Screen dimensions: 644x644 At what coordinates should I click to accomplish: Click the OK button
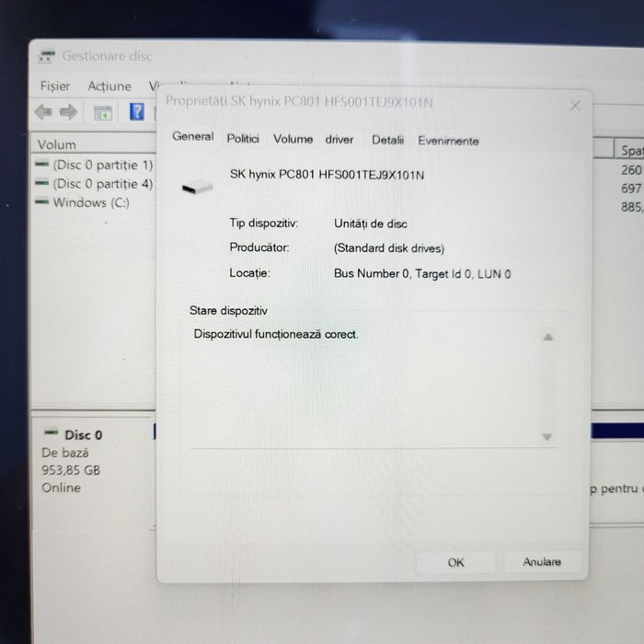456,562
